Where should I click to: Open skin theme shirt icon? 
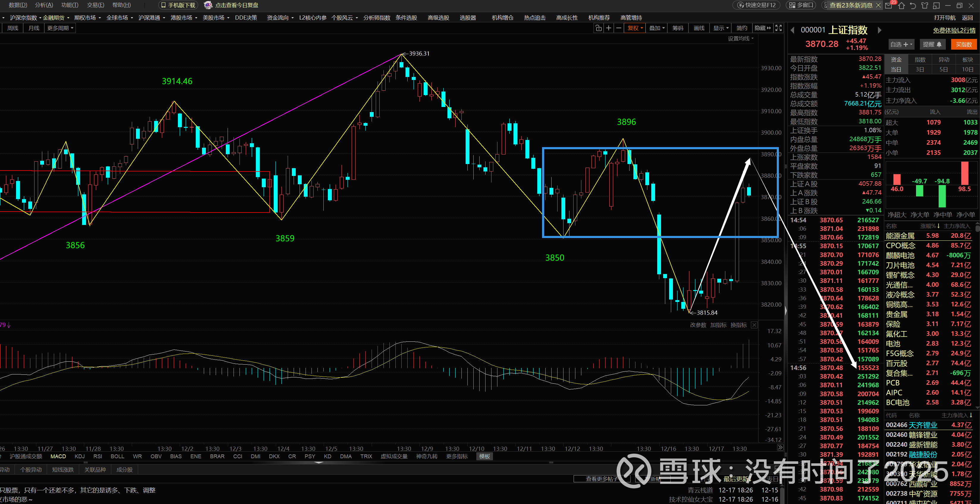coord(924,5)
